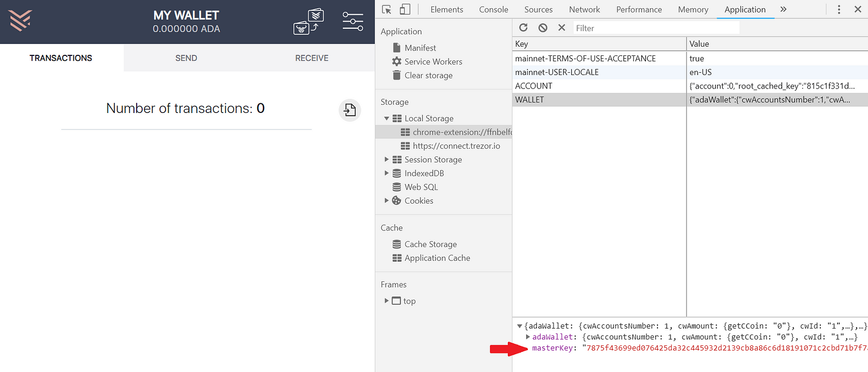The image size is (868, 372).
Task: Collapse the Local Storage tree arrow
Action: tap(386, 118)
